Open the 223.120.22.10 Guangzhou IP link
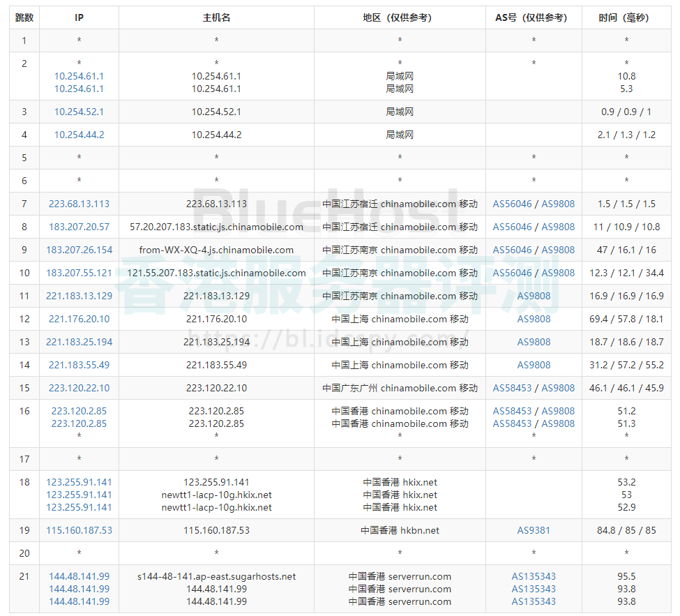The width and height of the screenshot is (680, 616). (x=79, y=388)
